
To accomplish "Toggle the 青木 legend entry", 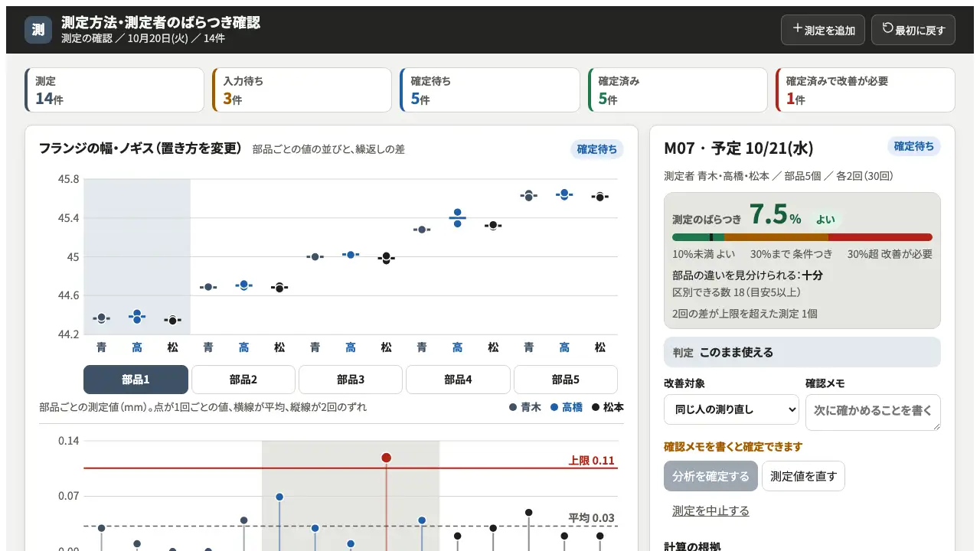I will coord(525,407).
